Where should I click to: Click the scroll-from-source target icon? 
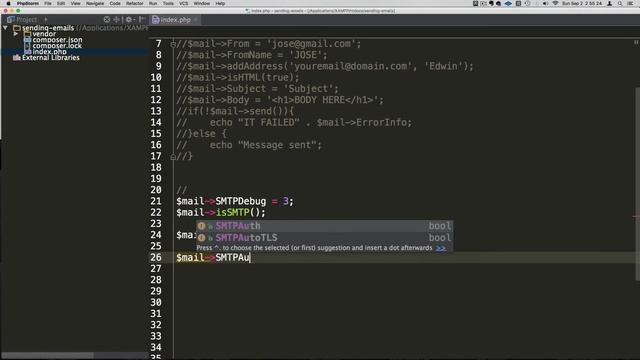(x=107, y=19)
